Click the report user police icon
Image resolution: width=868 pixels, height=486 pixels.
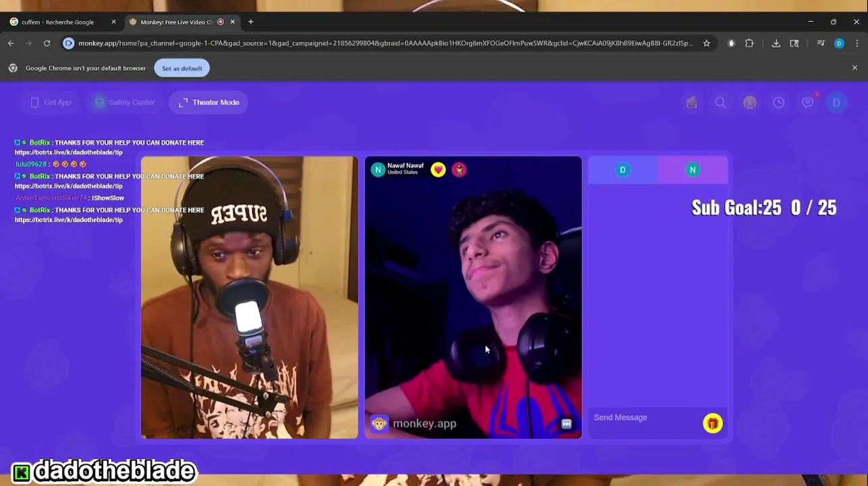tap(459, 169)
